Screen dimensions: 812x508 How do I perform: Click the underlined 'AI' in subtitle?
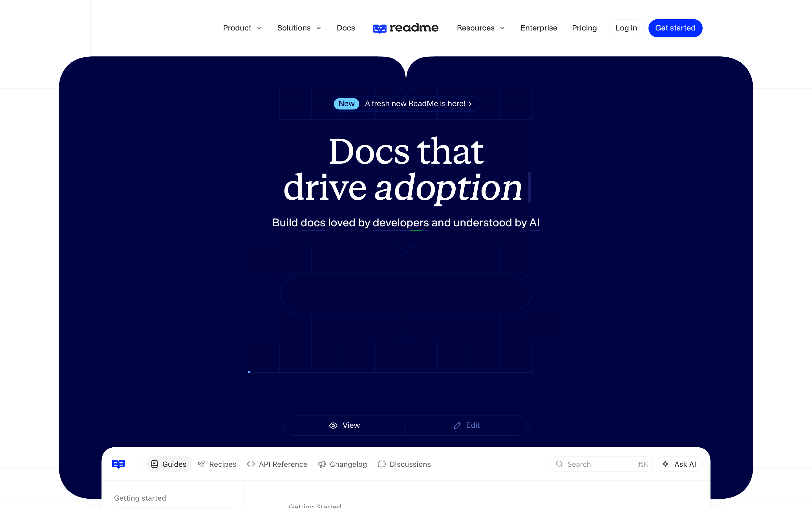[x=534, y=223]
